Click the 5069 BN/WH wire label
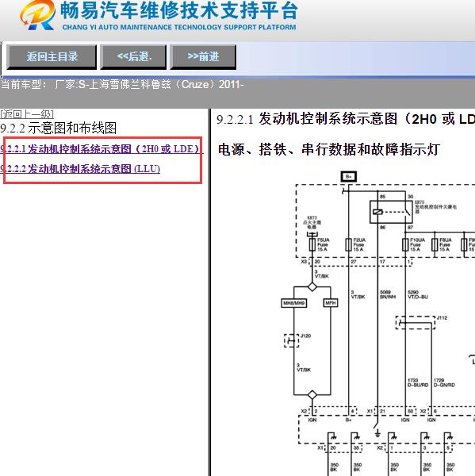Viewport: 475px width, 476px height. coord(388,294)
